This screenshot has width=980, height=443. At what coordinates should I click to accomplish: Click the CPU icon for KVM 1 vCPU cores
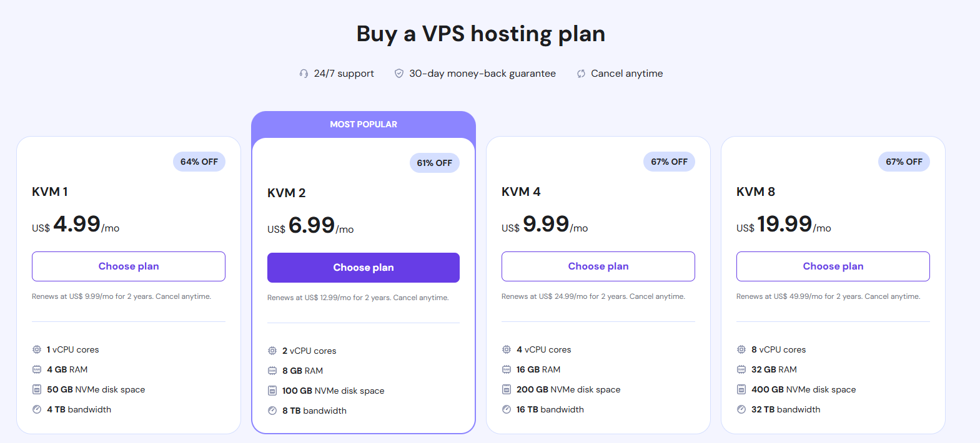point(37,349)
